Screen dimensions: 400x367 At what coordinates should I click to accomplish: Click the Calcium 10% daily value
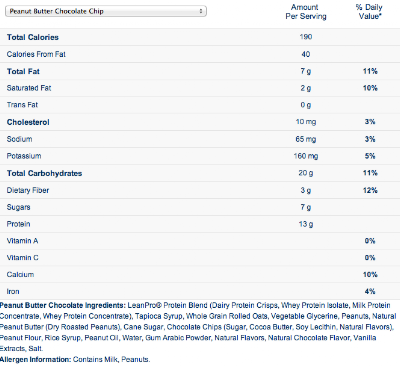coord(370,275)
